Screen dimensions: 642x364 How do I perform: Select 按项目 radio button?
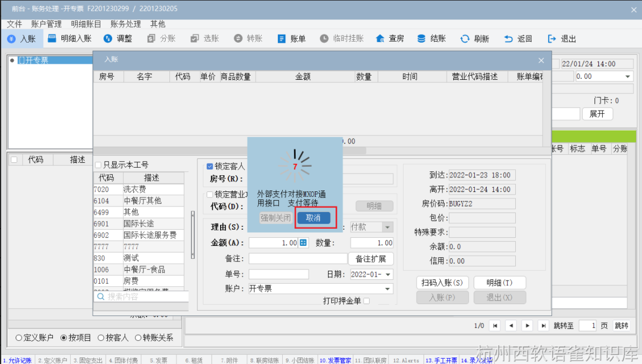coord(64,338)
